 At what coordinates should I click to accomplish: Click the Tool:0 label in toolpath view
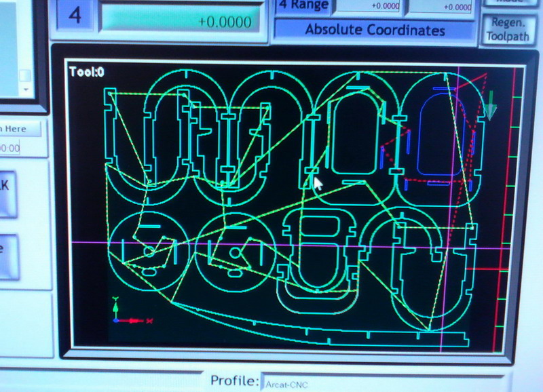[x=86, y=72]
